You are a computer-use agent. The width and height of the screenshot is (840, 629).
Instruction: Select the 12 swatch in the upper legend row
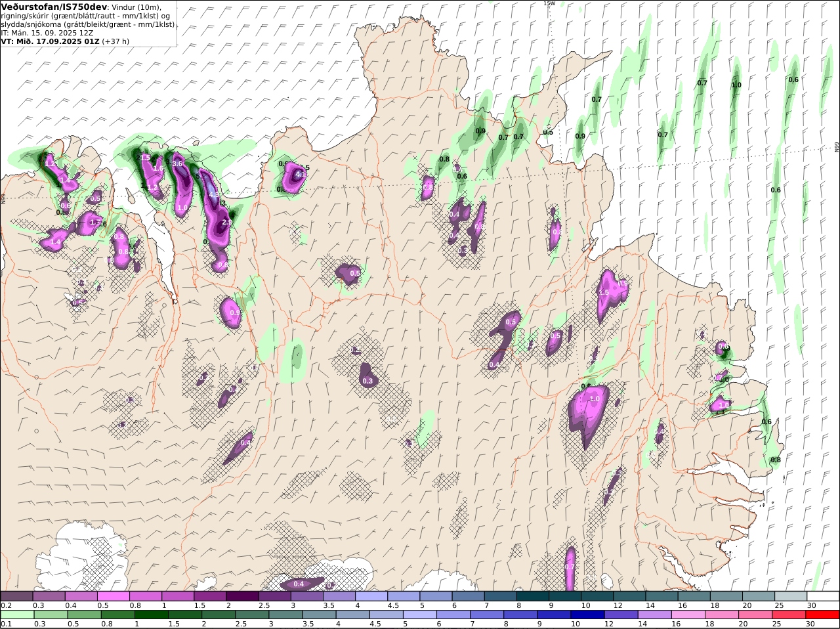tap(629, 596)
